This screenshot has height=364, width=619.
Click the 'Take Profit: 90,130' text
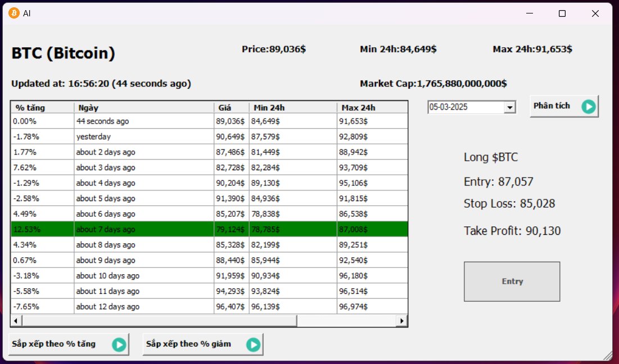coord(512,231)
